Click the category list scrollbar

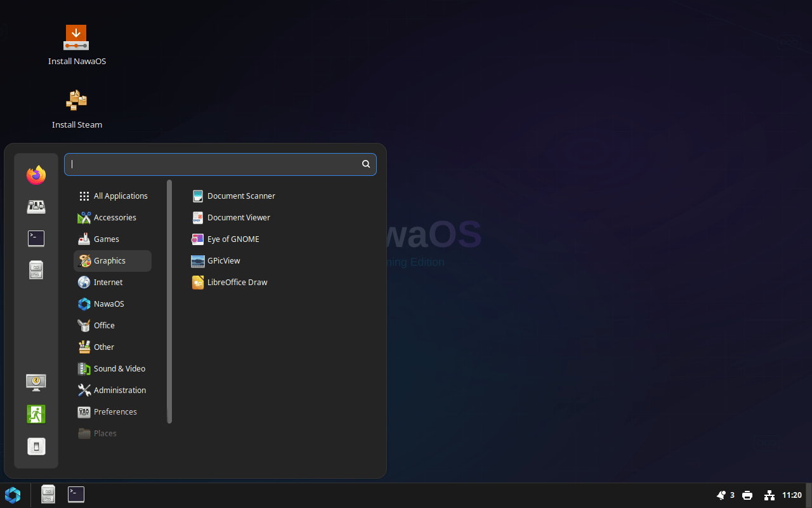pos(169,298)
